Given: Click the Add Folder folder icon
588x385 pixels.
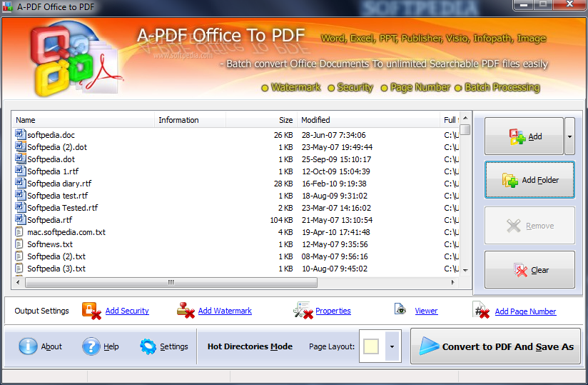Looking at the screenshot, I should 510,180.
